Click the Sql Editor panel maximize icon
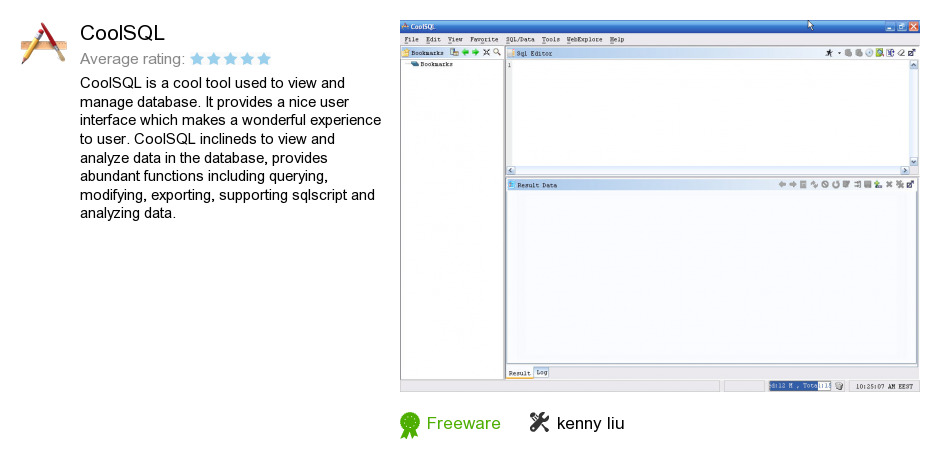940x469 pixels. tap(911, 53)
